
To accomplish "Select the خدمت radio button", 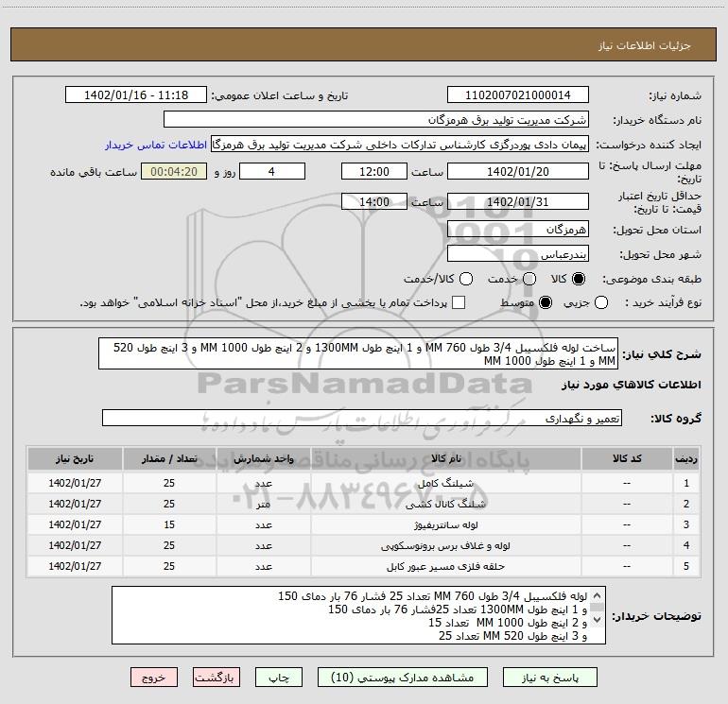I will (x=529, y=279).
